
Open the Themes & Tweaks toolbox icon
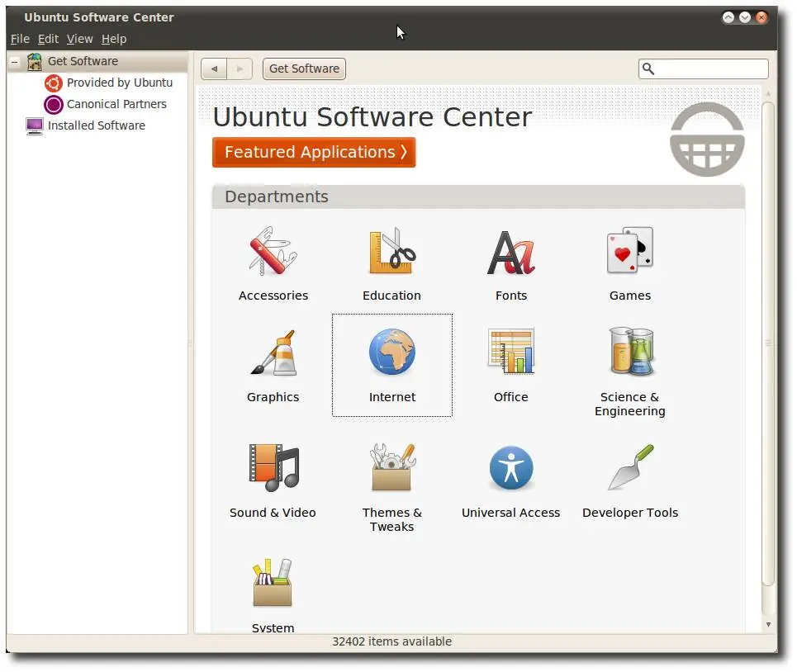coord(391,466)
